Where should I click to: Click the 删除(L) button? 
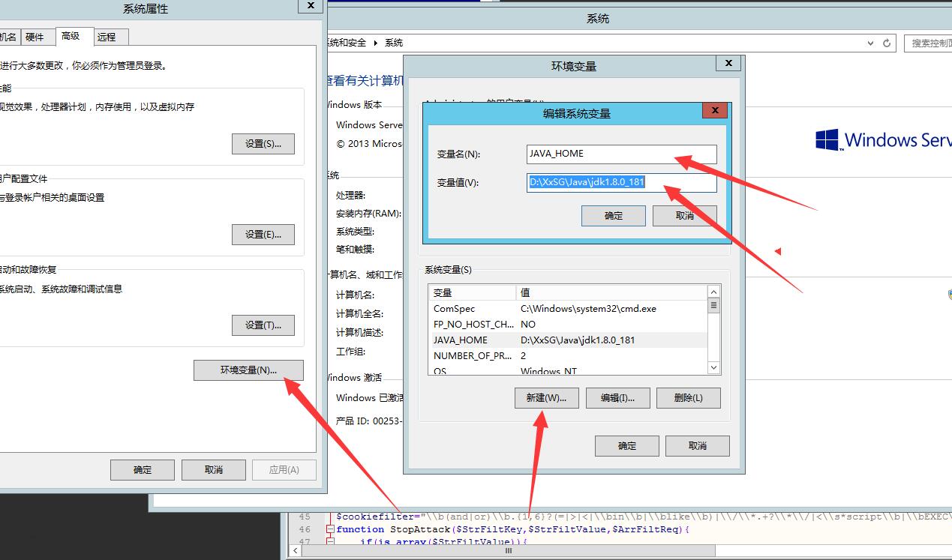coord(688,398)
